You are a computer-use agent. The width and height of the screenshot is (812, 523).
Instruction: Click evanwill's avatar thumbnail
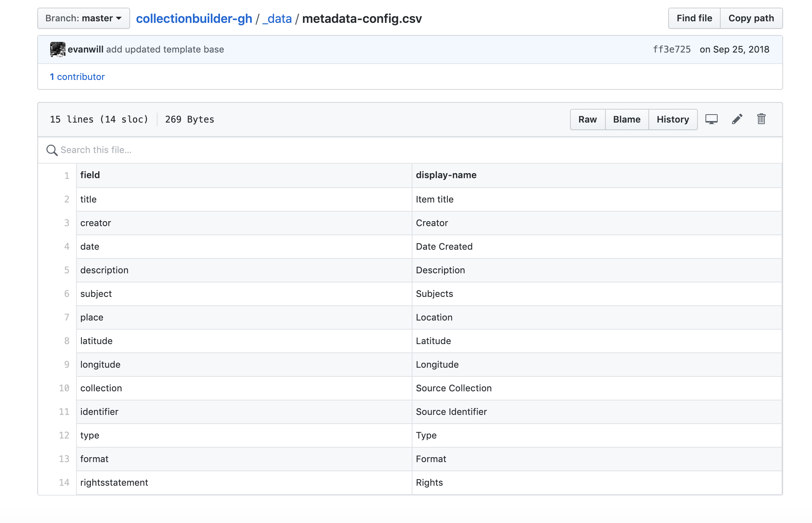pos(57,49)
